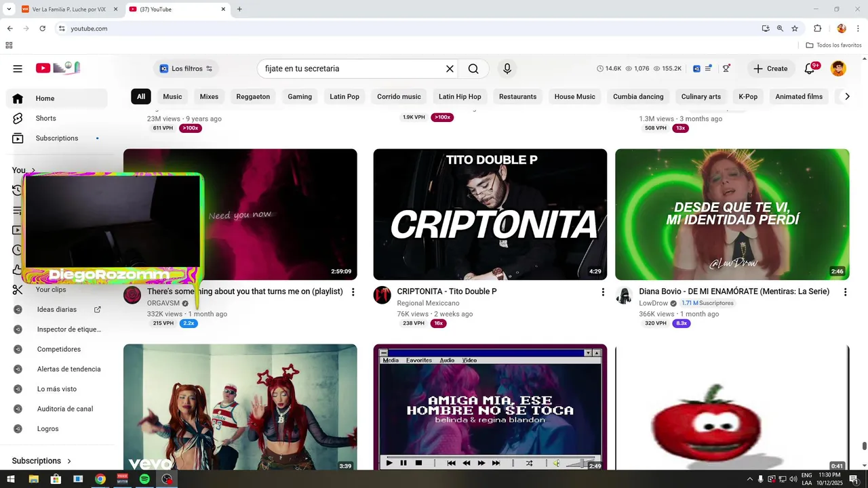Click the vidIQ blue extension icon in header
Screen dimensions: 868x488
click(x=696, y=68)
